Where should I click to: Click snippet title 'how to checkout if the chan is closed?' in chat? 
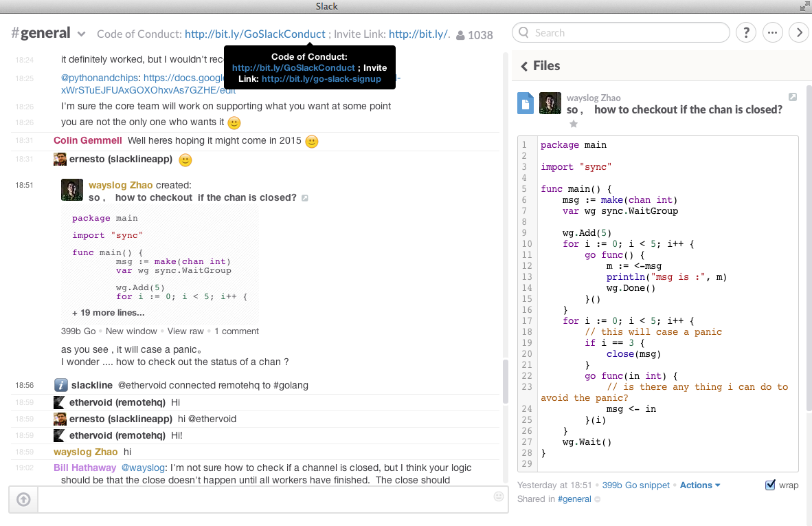click(x=206, y=197)
